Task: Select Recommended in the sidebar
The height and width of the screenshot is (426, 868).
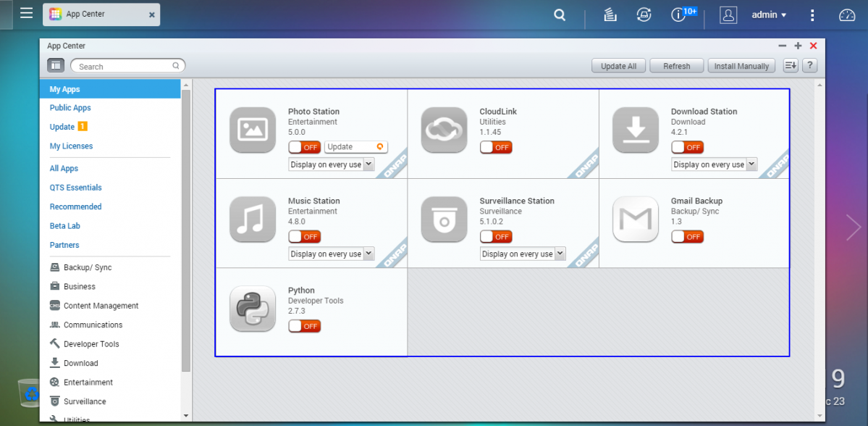Action: [x=76, y=206]
